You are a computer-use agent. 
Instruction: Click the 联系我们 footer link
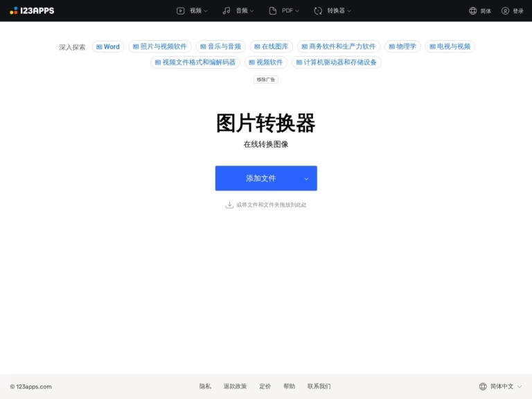tap(319, 386)
